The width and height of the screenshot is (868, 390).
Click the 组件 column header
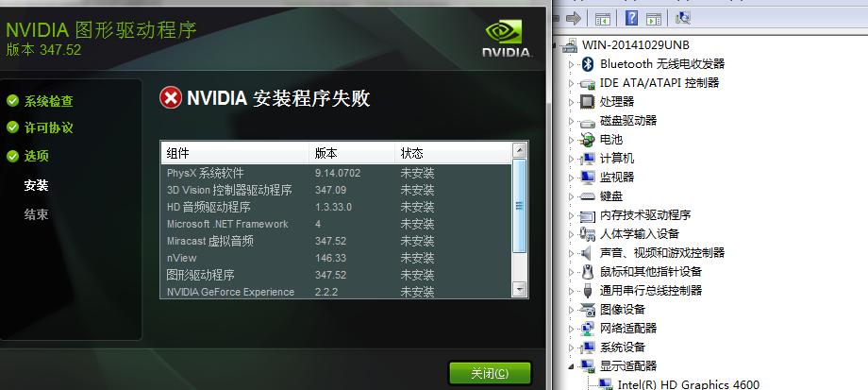[235, 154]
